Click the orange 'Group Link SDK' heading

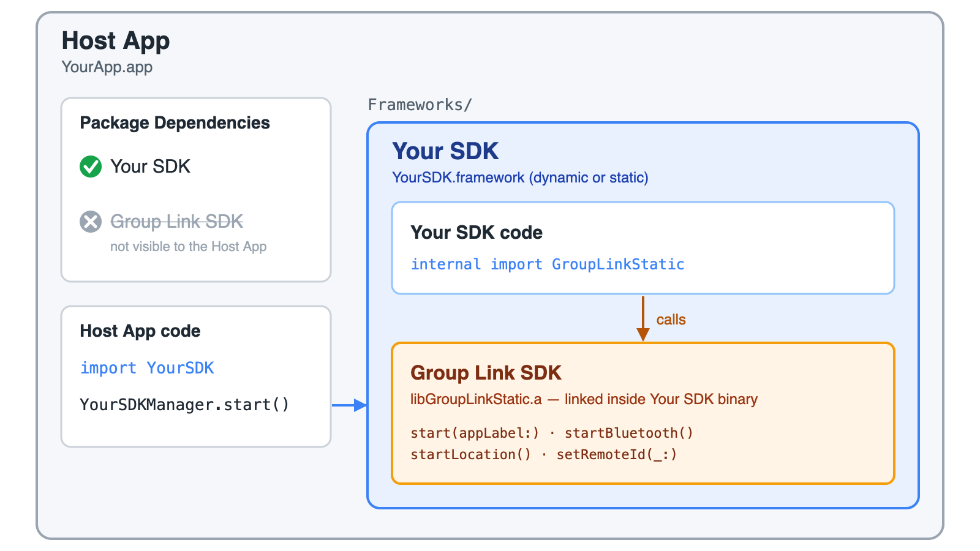click(x=486, y=373)
